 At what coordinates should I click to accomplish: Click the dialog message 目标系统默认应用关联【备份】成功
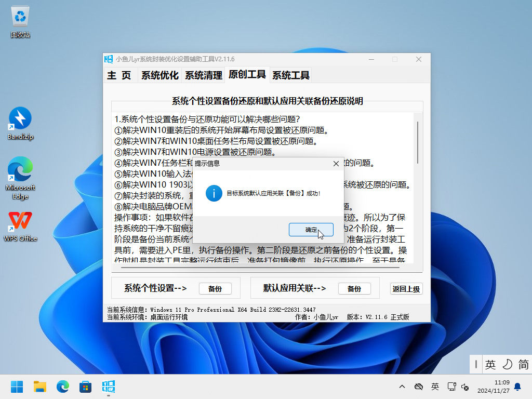(x=273, y=193)
